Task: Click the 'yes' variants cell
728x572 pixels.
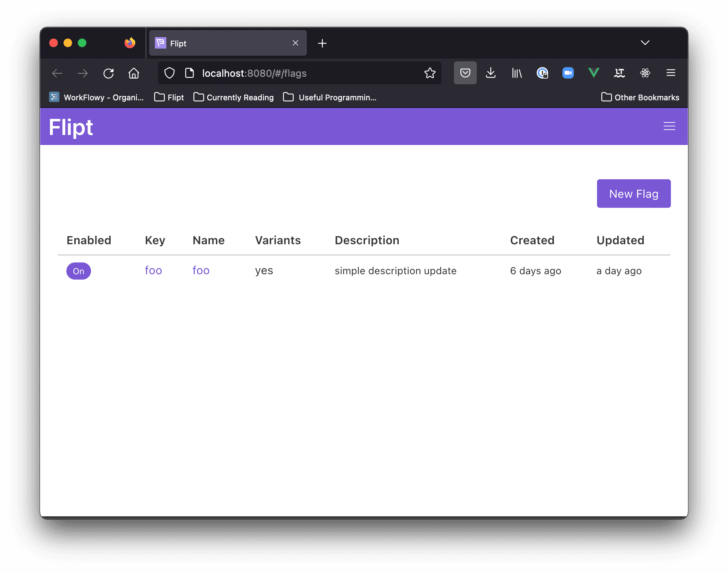Action: (x=264, y=271)
